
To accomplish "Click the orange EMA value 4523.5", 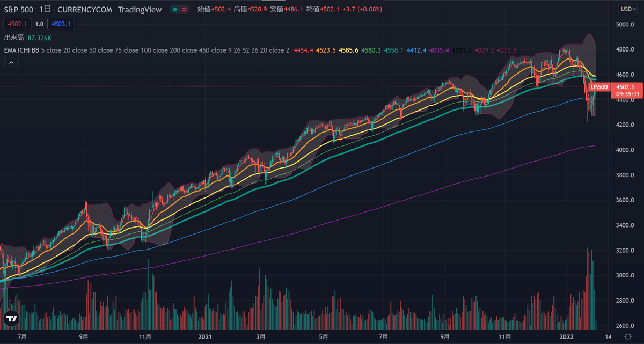I will pyautogui.click(x=327, y=50).
